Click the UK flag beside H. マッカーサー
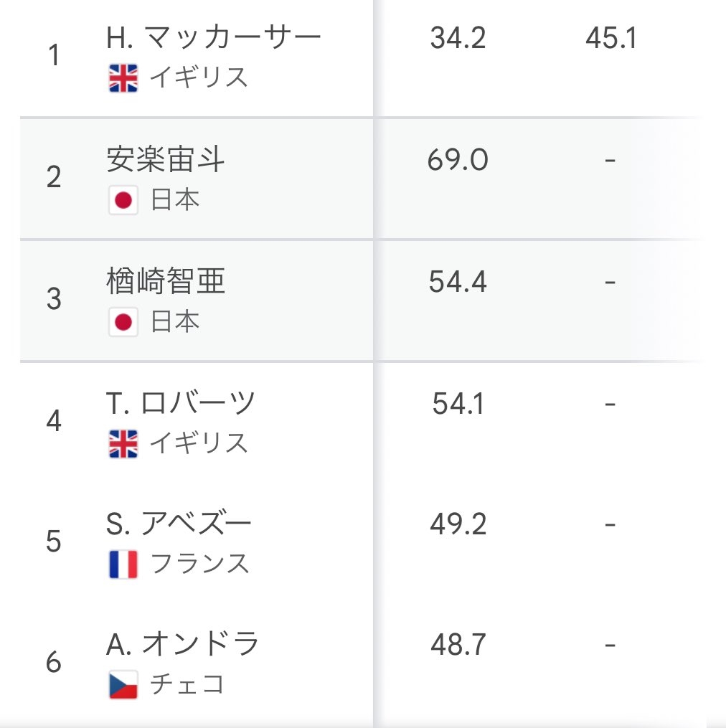Viewport: 726px width, 728px height. [123, 78]
